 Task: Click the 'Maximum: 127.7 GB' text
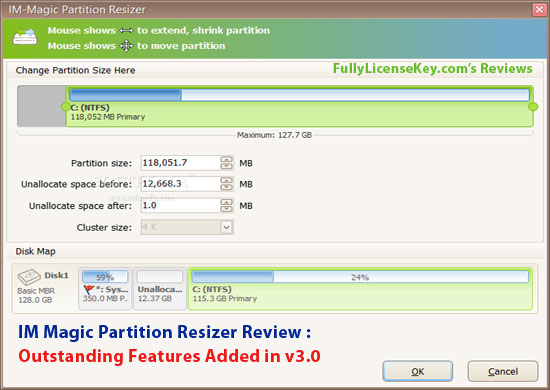(x=274, y=135)
